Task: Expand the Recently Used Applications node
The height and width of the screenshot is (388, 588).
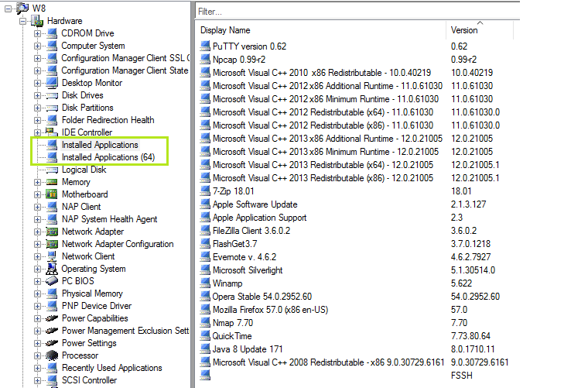Action: [37, 368]
